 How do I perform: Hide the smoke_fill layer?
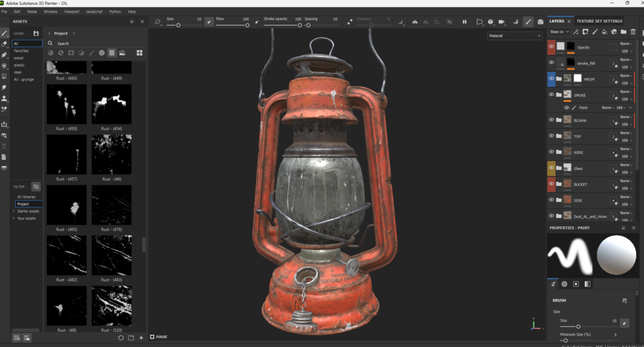(551, 62)
